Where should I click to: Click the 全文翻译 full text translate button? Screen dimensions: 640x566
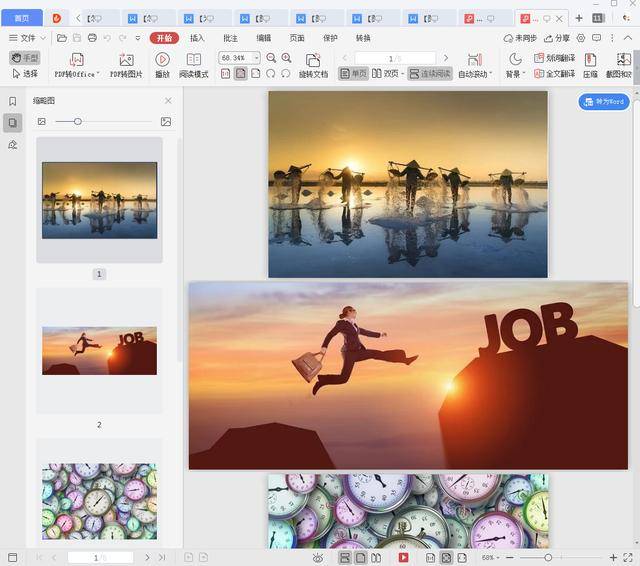[x=554, y=74]
